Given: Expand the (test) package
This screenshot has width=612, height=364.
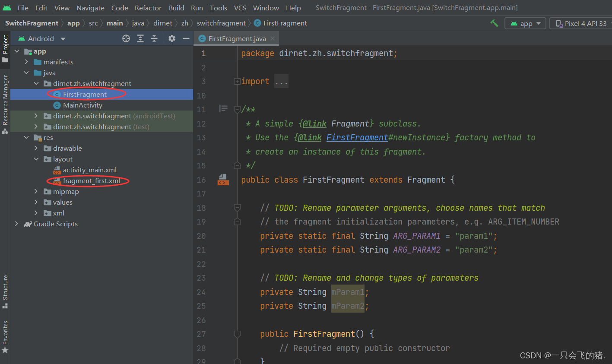Looking at the screenshot, I should tap(36, 127).
